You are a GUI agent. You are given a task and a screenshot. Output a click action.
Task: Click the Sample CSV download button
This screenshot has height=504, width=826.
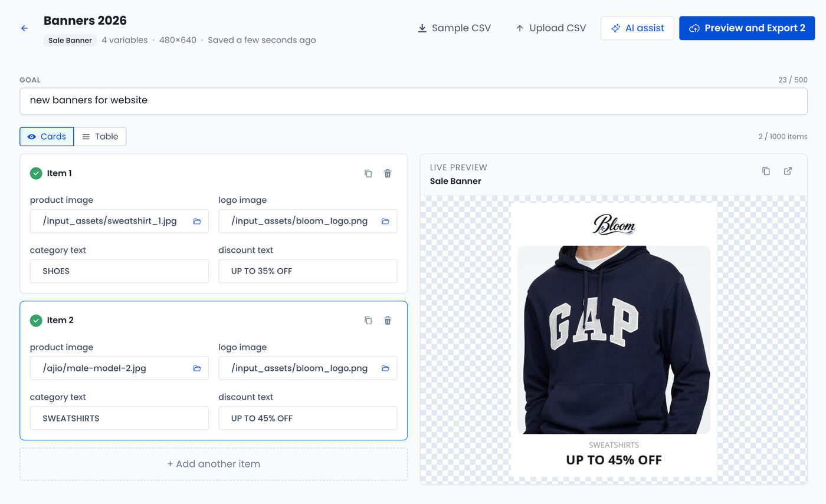pos(454,28)
